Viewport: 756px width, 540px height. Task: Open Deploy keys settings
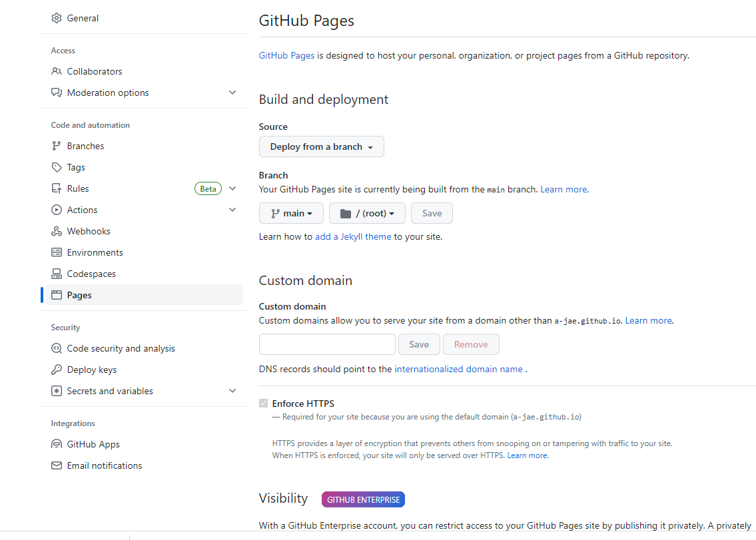(144, 370)
